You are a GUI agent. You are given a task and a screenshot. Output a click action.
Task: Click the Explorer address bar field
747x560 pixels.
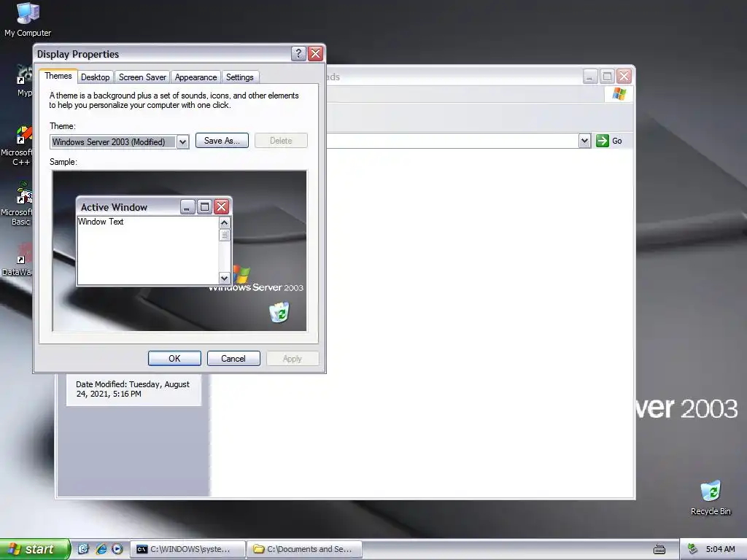pos(452,141)
